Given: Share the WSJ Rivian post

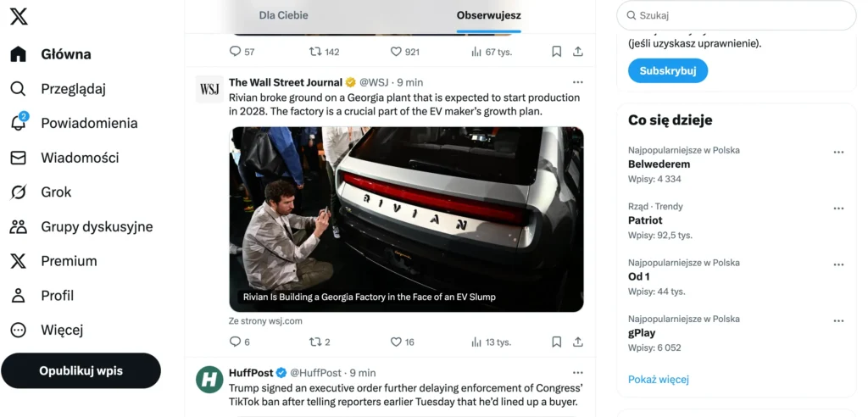Looking at the screenshot, I should coord(578,342).
